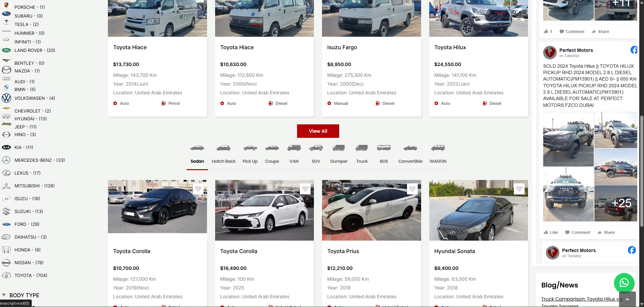Viewport: 644px width, 307px height.
Task: Expand the +25 more photos tile
Action: click(x=616, y=203)
